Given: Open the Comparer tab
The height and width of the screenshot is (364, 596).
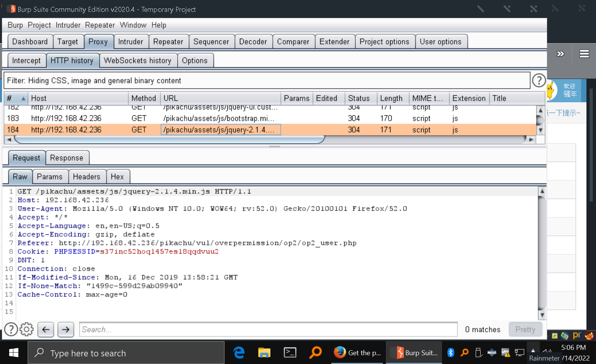Looking at the screenshot, I should 293,42.
